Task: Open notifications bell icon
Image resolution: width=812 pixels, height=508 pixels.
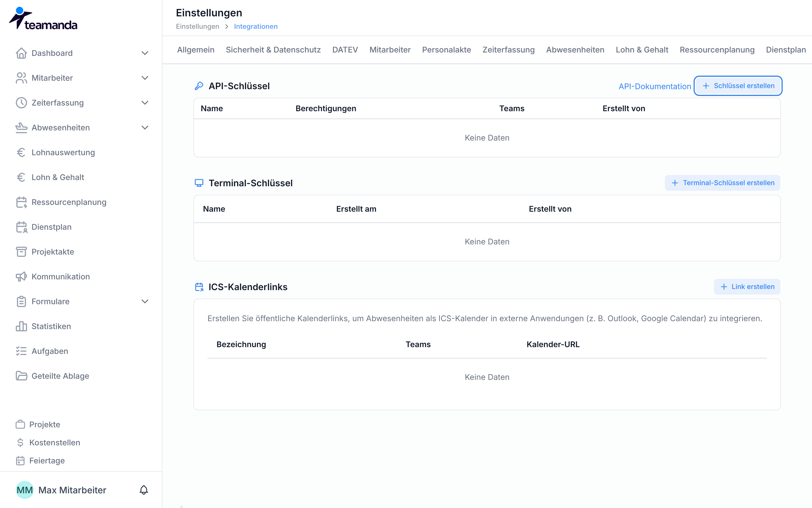Action: [x=144, y=490]
